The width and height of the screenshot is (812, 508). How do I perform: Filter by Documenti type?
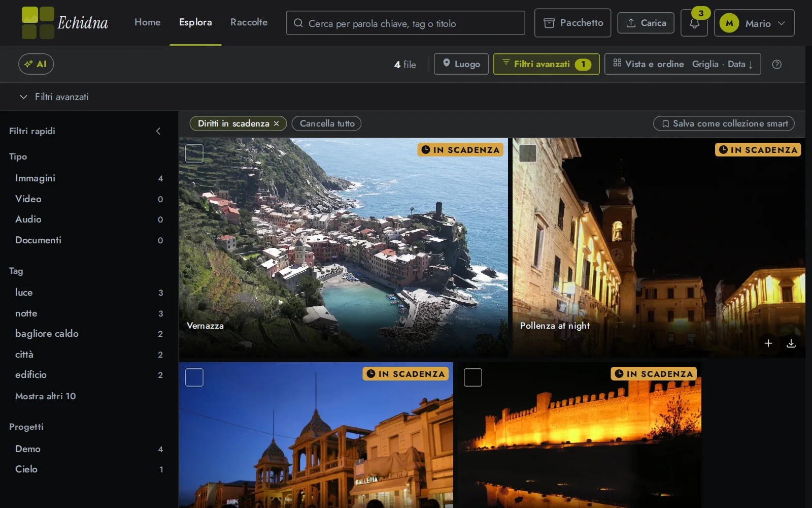tap(89, 240)
